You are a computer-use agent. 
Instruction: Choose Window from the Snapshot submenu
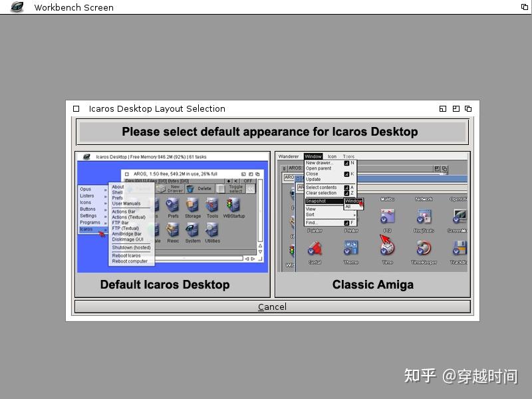(352, 201)
